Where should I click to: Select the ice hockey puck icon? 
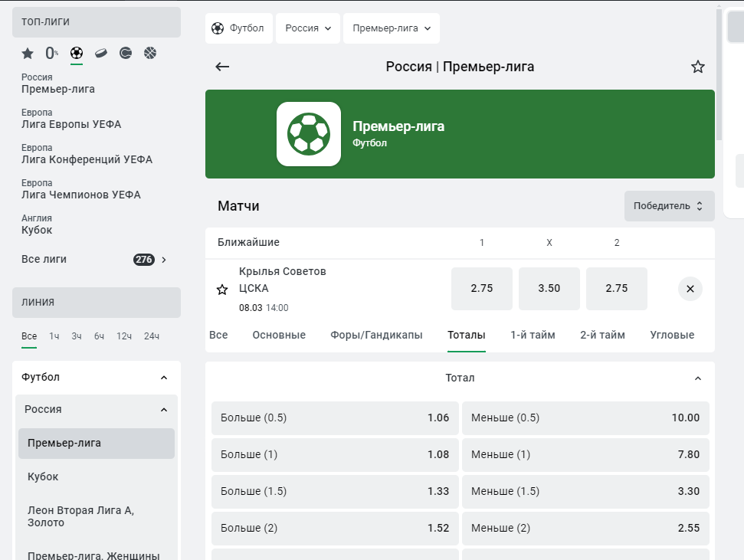click(101, 53)
